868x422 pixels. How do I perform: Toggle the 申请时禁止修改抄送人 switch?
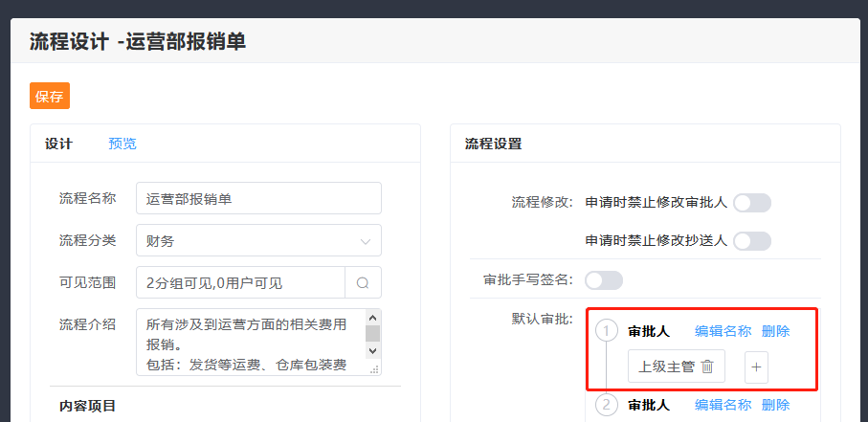click(x=752, y=241)
